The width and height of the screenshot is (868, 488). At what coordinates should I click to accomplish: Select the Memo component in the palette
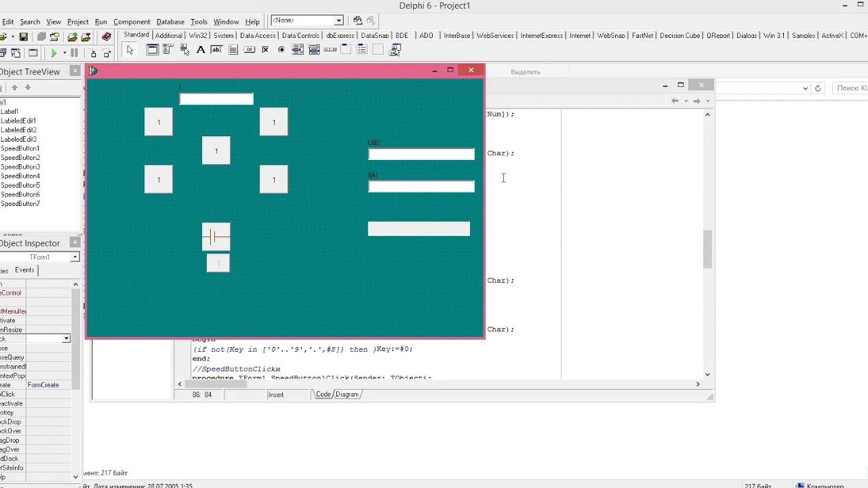tap(233, 49)
